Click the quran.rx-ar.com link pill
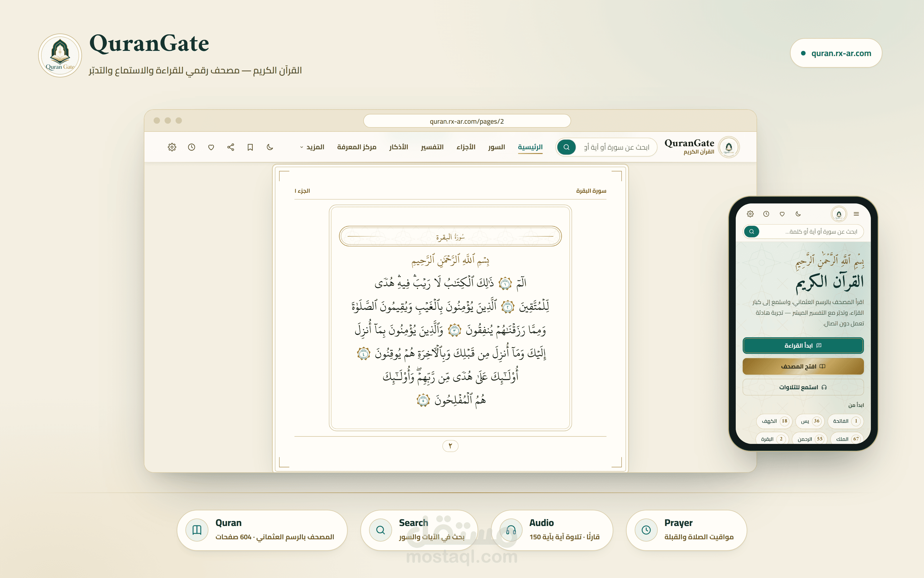924x578 pixels. 836,53
